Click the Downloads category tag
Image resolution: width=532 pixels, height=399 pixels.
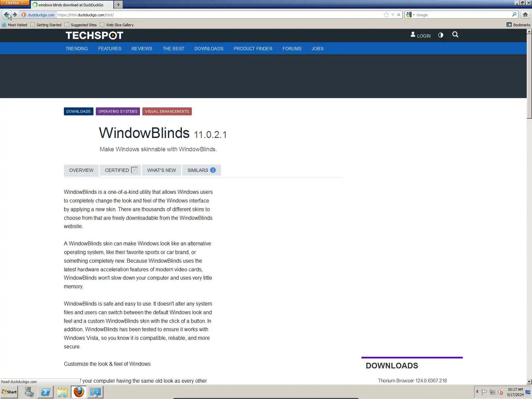78,111
